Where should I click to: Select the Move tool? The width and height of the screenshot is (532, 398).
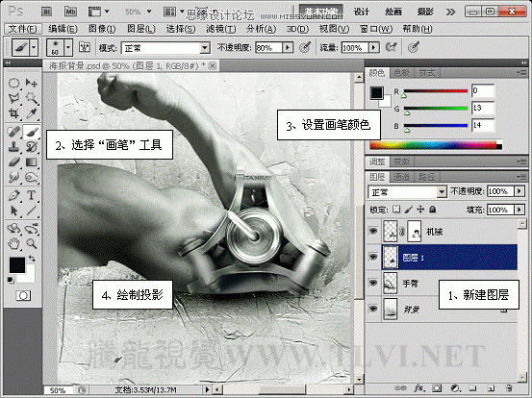32,83
